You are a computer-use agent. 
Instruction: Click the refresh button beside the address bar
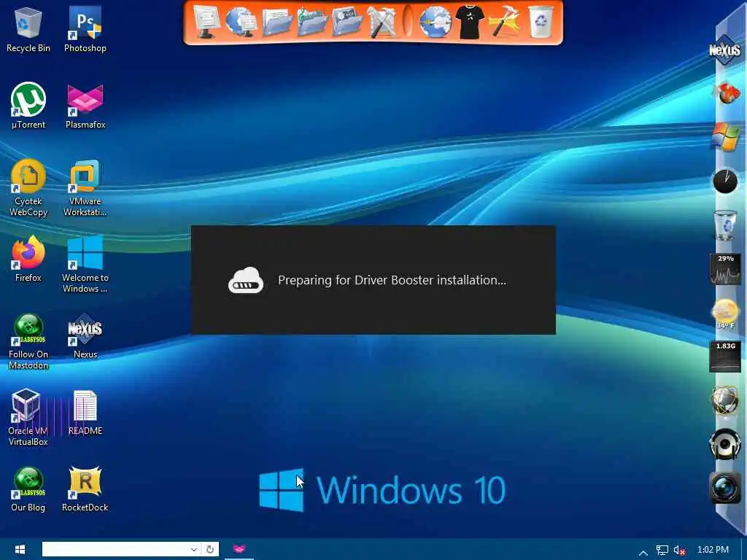209,549
